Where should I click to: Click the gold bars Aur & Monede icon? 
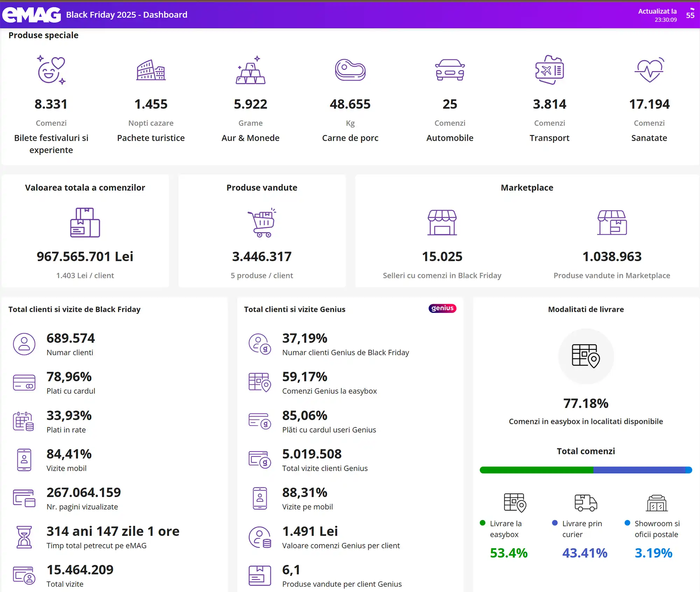pos(251,70)
